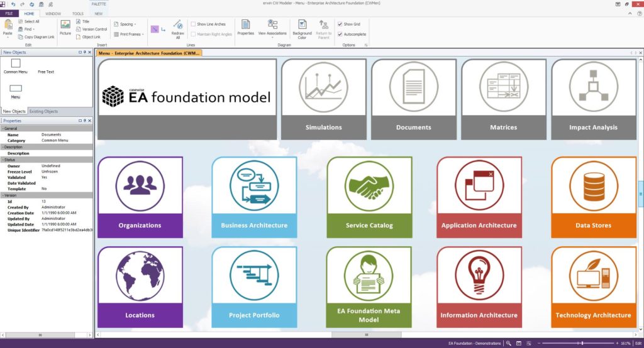Screen dimensions: 644x348
Task: Switch to the TOOLS ribbon tab
Action: [77, 14]
